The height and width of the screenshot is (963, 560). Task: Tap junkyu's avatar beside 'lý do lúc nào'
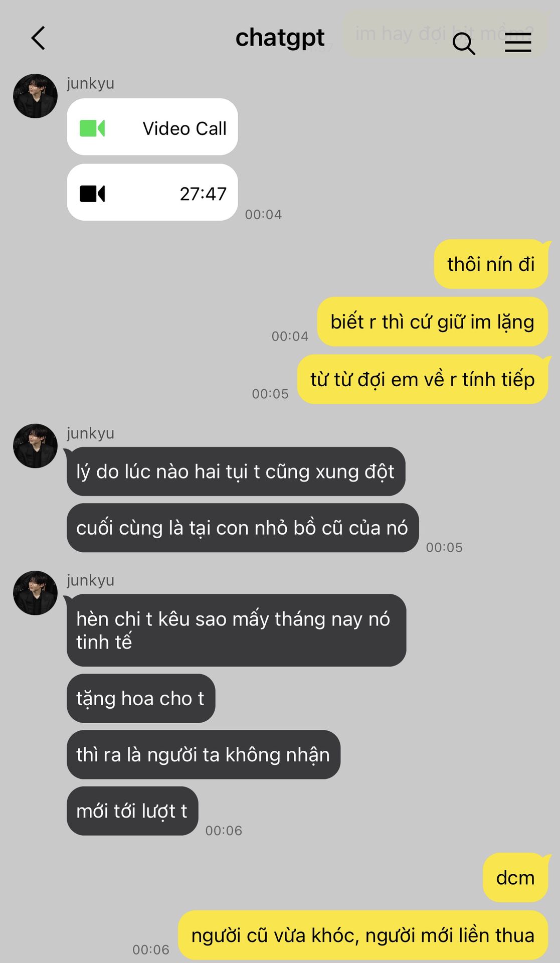pos(35,446)
